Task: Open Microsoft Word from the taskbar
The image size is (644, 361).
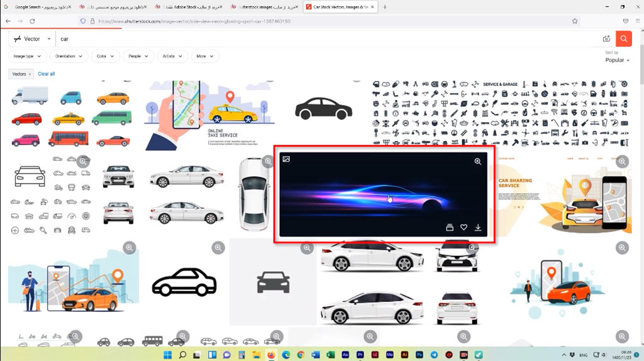Action: pyautogui.click(x=316, y=355)
